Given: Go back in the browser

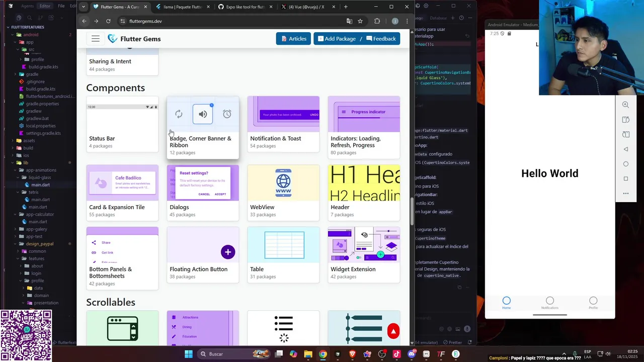Looking at the screenshot, I should (84, 21).
